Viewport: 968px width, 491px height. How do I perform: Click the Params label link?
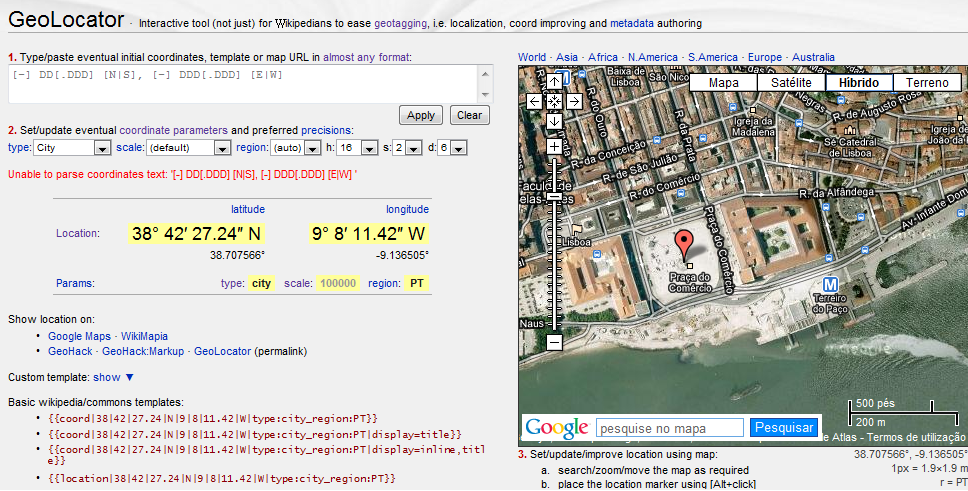pyautogui.click(x=75, y=283)
